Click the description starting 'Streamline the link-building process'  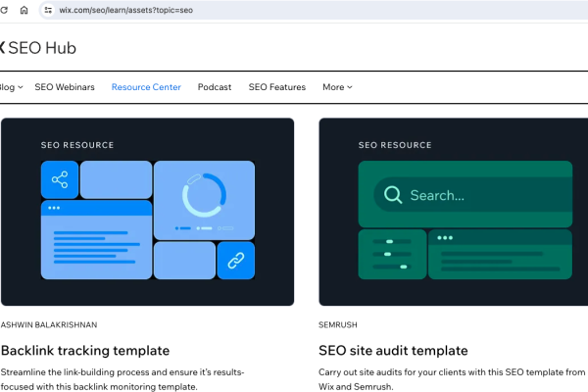click(x=122, y=379)
